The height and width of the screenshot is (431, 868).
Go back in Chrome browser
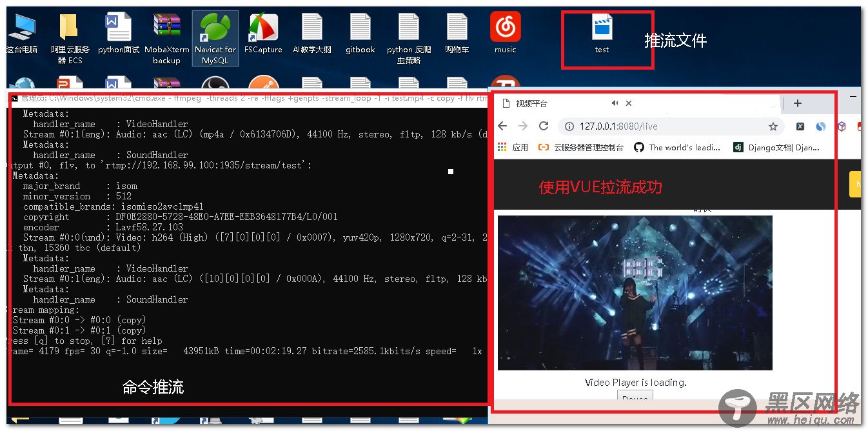point(503,126)
